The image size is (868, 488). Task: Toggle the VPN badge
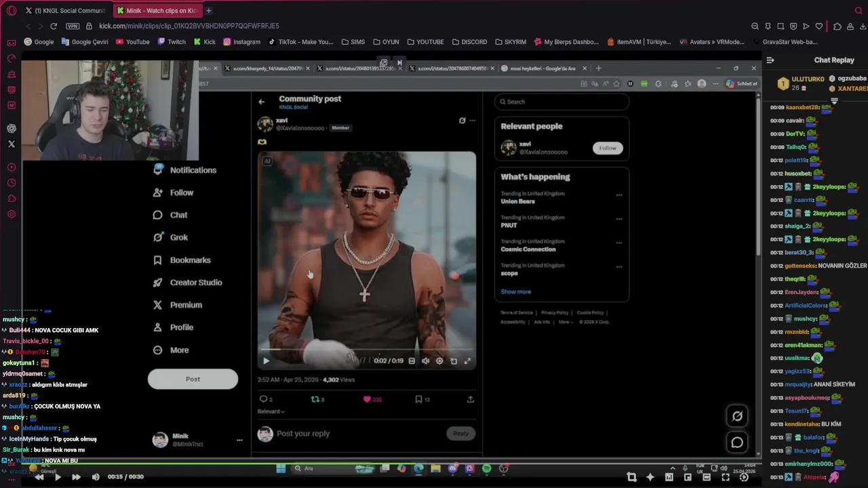(x=73, y=26)
